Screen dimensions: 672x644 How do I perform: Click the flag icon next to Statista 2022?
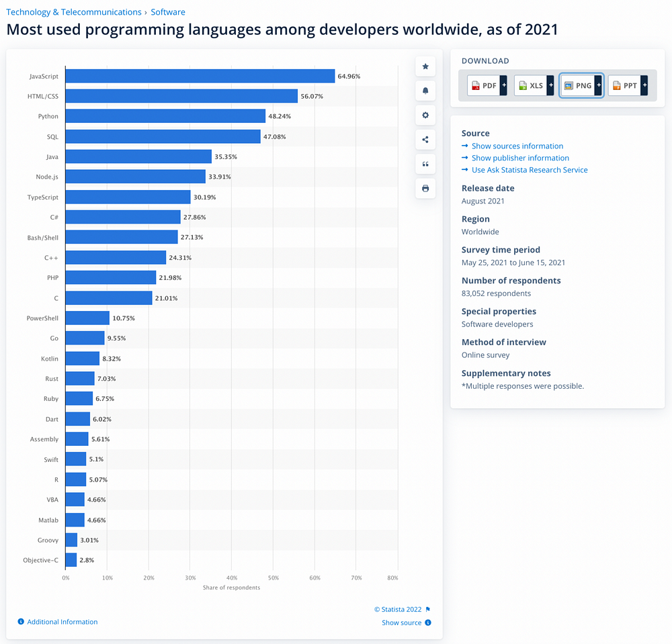pos(428,610)
